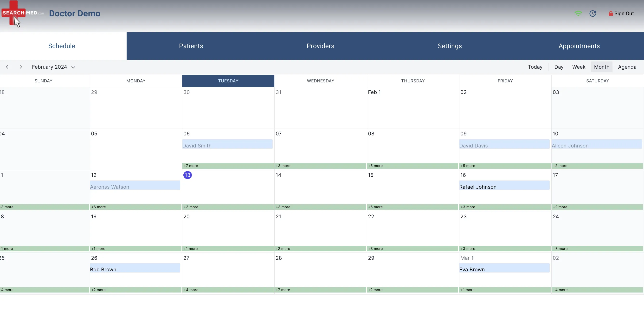Select the Month view button
This screenshot has height=333, width=644.
(x=601, y=67)
